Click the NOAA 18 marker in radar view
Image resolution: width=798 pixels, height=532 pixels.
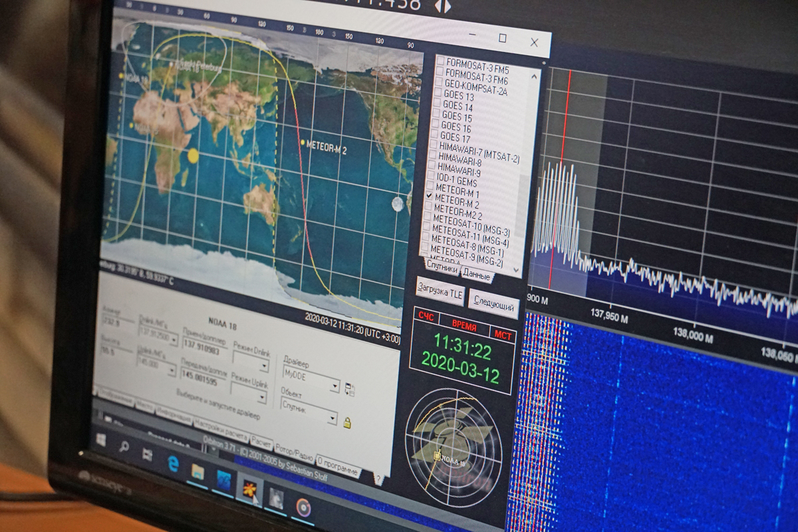click(x=438, y=456)
